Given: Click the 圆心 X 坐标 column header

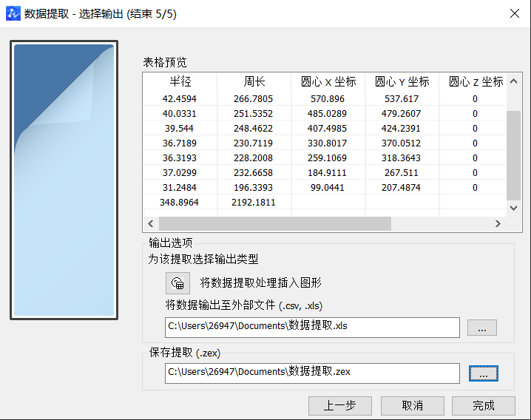Looking at the screenshot, I should point(328,82).
